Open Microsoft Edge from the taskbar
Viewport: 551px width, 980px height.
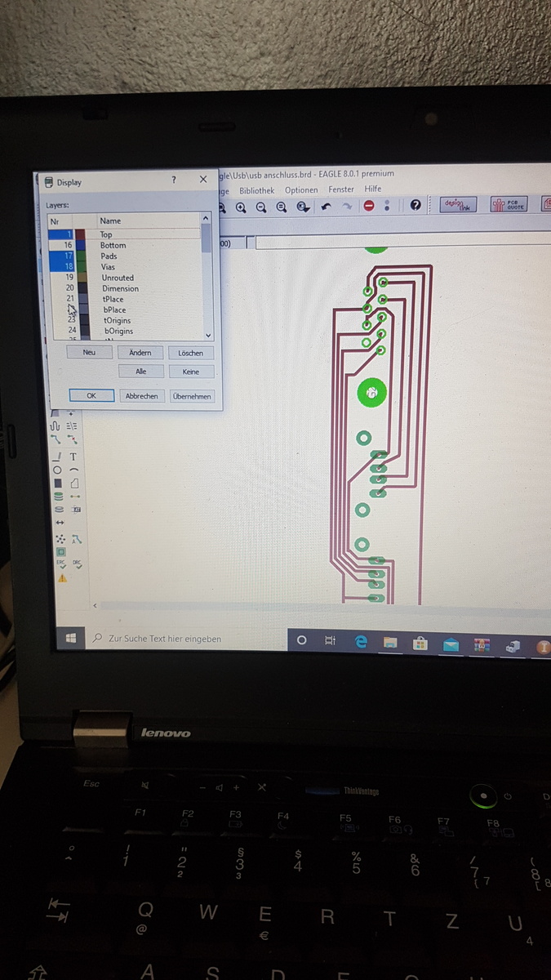pyautogui.click(x=361, y=641)
